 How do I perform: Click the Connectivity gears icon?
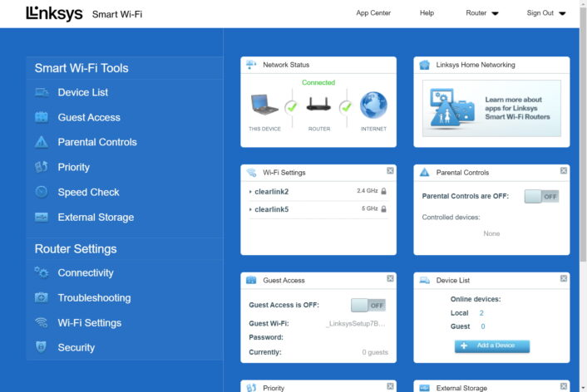pyautogui.click(x=42, y=272)
